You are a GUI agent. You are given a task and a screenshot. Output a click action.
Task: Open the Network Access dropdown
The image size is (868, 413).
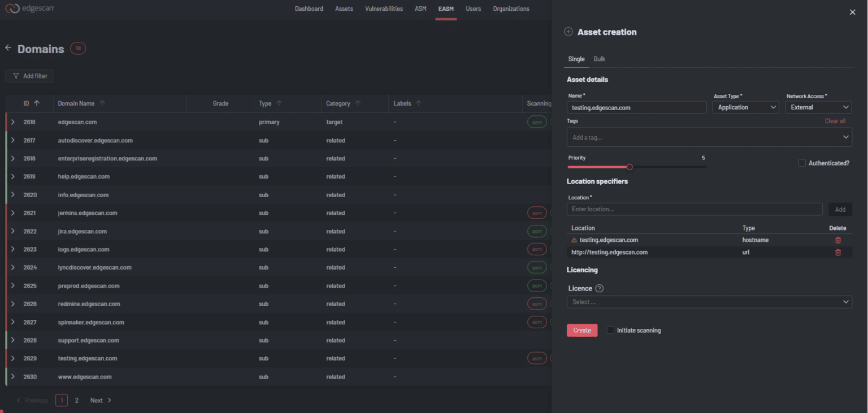(818, 107)
